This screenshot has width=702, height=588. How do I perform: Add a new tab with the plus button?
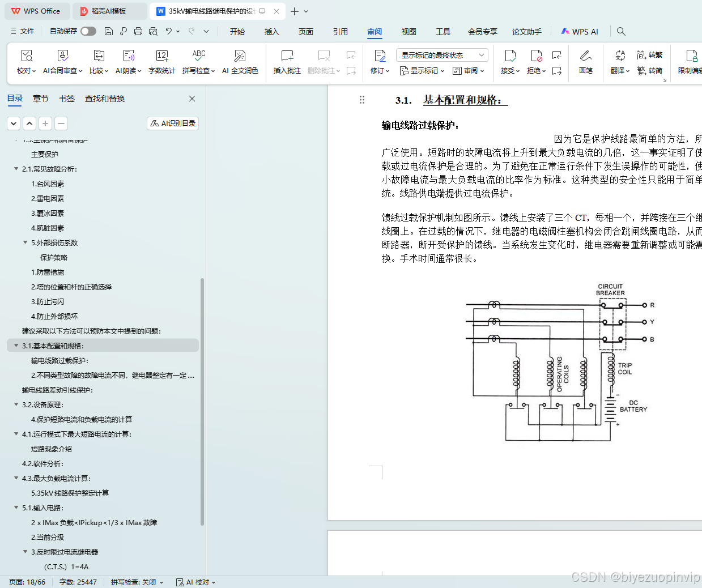[295, 11]
